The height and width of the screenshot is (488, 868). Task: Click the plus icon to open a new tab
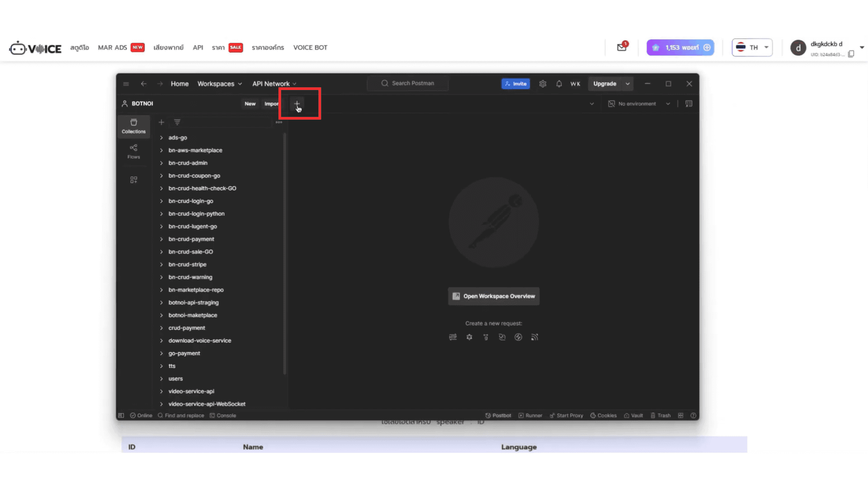click(297, 103)
